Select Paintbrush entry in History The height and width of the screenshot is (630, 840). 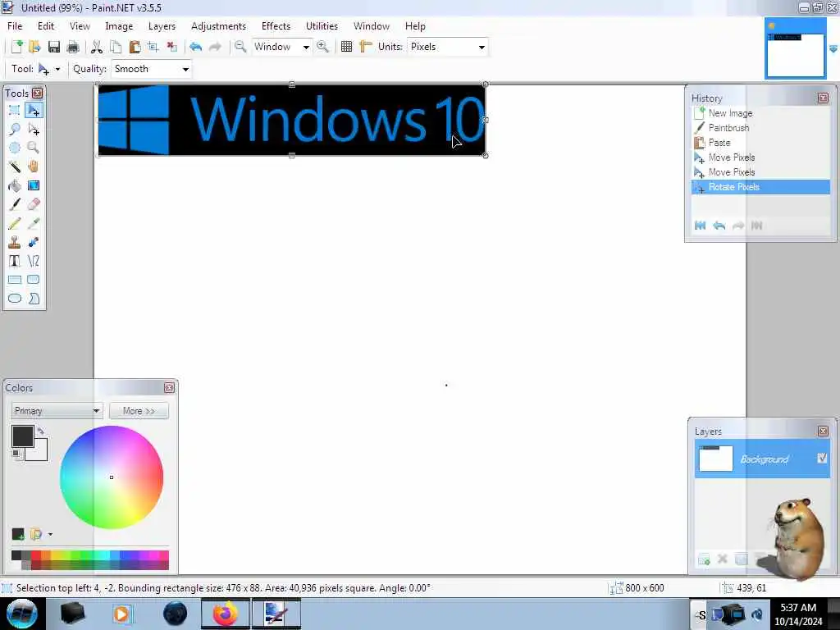pos(760,127)
